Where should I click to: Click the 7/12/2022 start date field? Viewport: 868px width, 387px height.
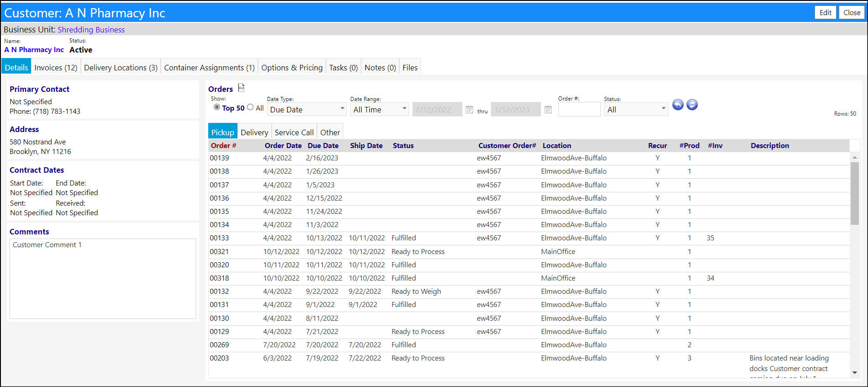pyautogui.click(x=437, y=109)
